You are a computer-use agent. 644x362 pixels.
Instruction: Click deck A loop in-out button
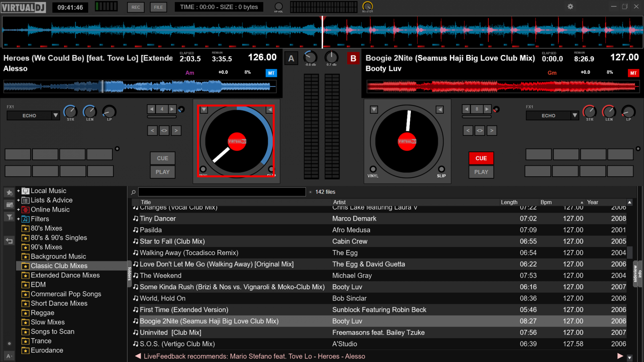tap(164, 130)
